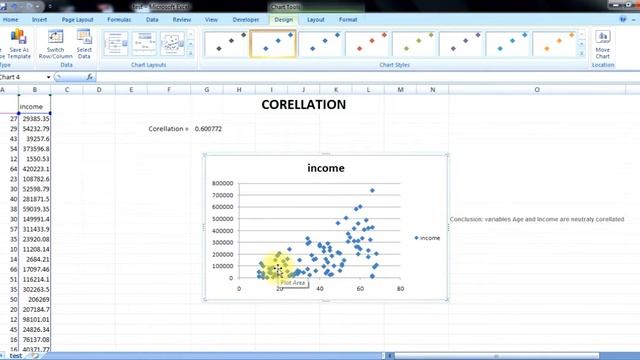Click cell with value 29385.35

pyautogui.click(x=35, y=119)
